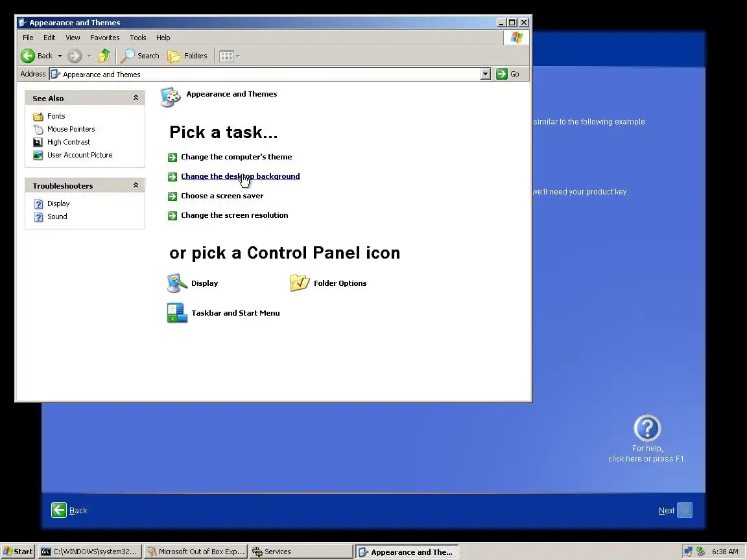Screen dimensions: 747x560
Task: Open the Edit menu
Action: pos(49,38)
